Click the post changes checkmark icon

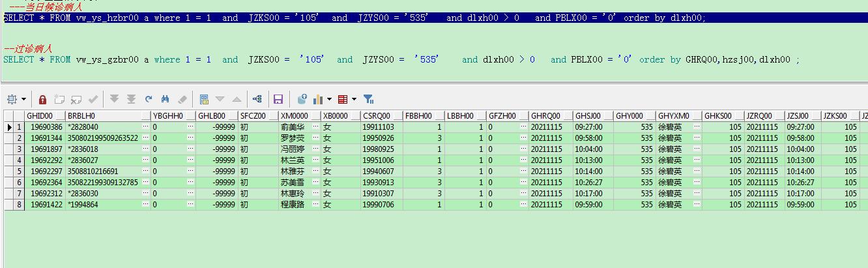tap(93, 99)
